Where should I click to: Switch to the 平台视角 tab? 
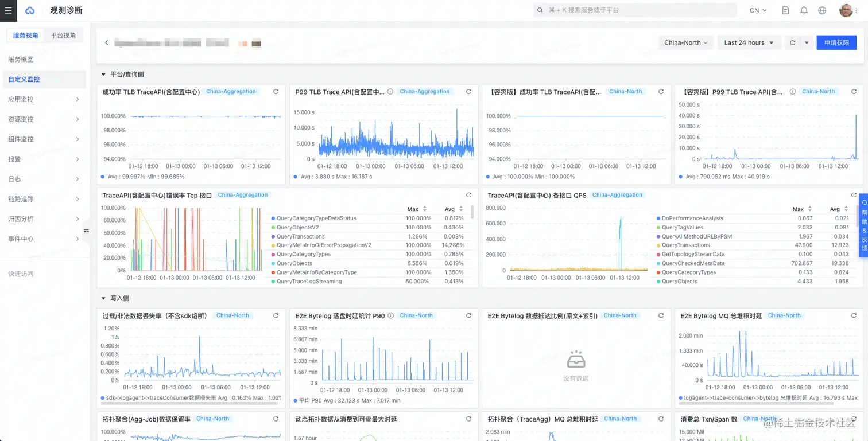point(63,36)
